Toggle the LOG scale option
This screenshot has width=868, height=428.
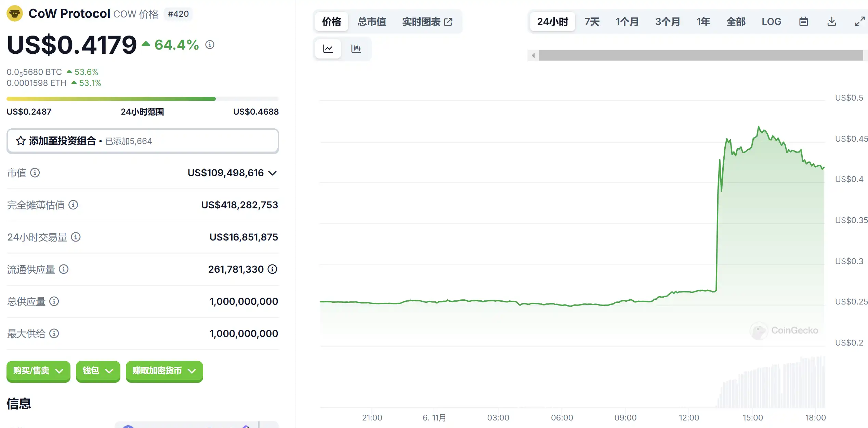(x=771, y=22)
